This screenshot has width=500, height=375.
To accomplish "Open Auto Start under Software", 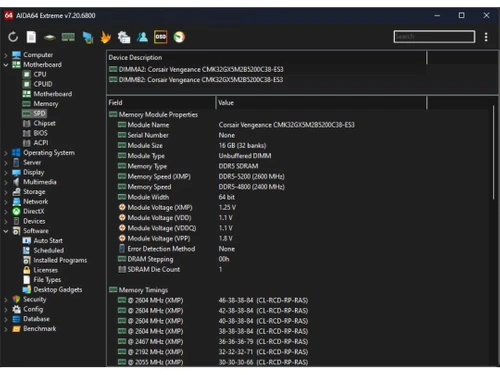I will tap(48, 241).
